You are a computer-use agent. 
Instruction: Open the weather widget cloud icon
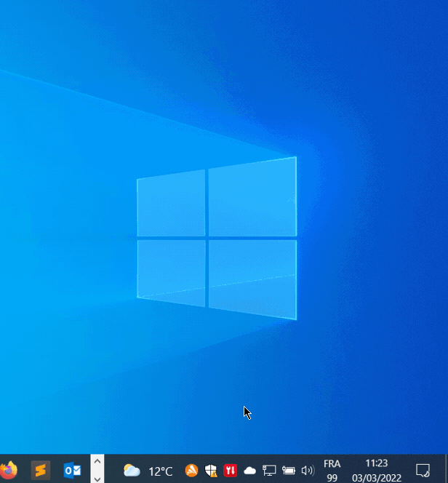132,471
